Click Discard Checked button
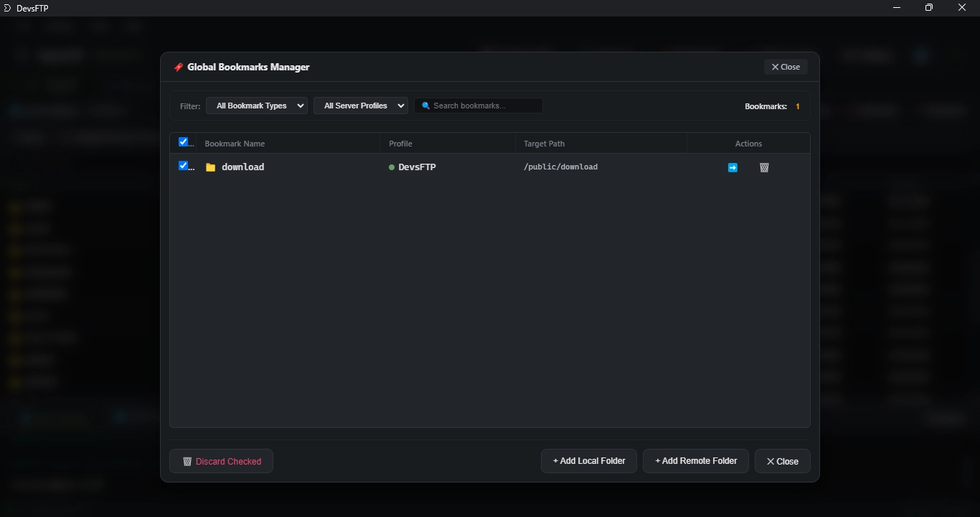This screenshot has height=517, width=980. pyautogui.click(x=221, y=461)
